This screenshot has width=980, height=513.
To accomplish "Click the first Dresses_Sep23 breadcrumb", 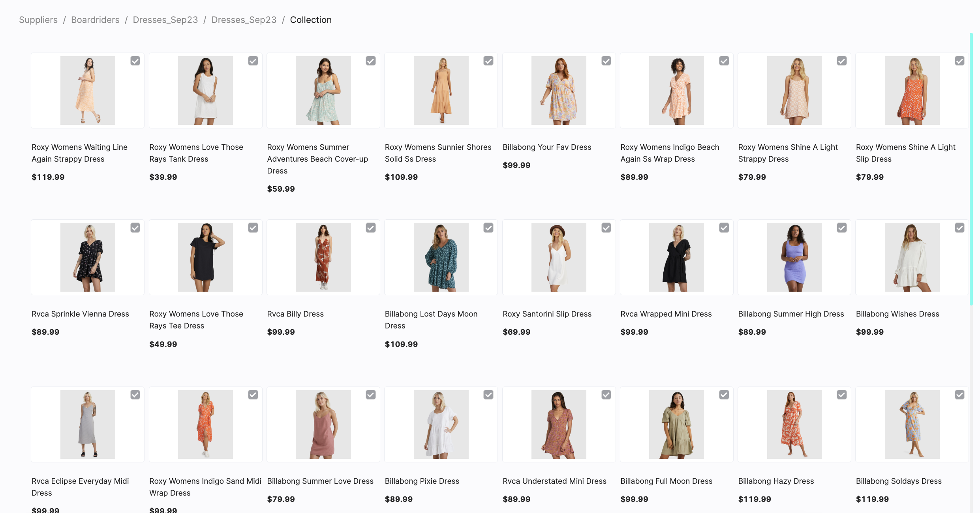I will tap(165, 20).
